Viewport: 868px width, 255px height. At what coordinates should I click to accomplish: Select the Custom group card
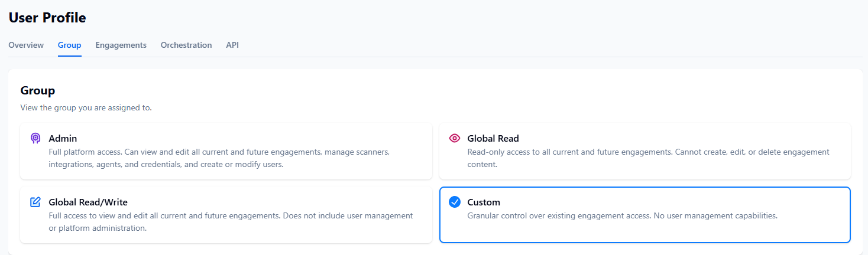click(644, 215)
